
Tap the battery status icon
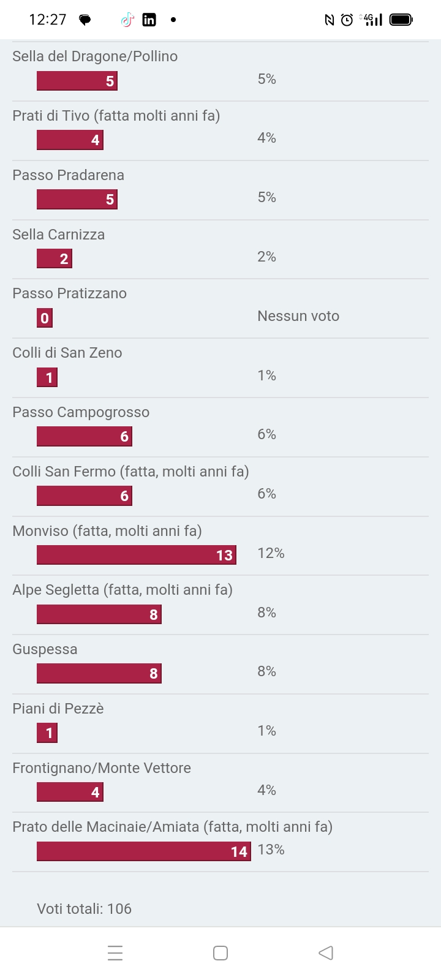(401, 20)
